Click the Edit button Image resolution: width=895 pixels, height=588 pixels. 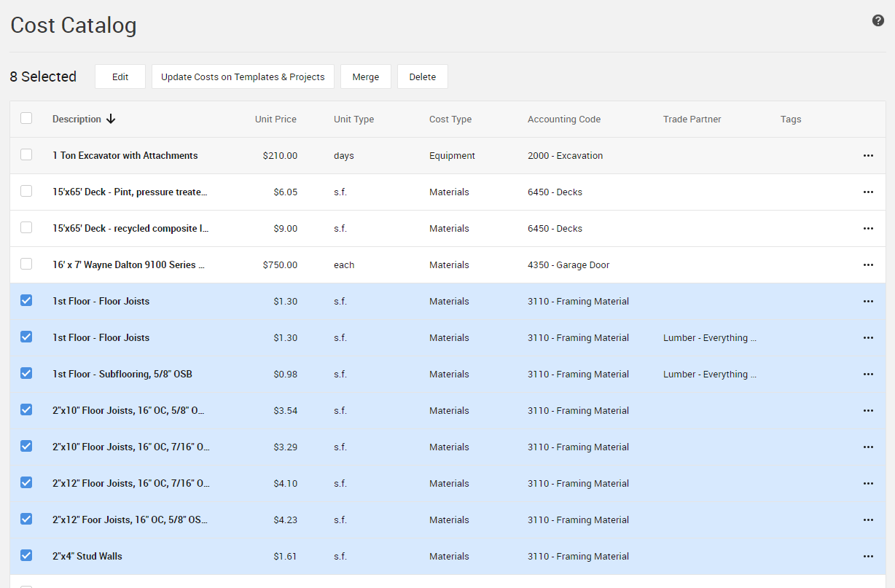(x=120, y=77)
